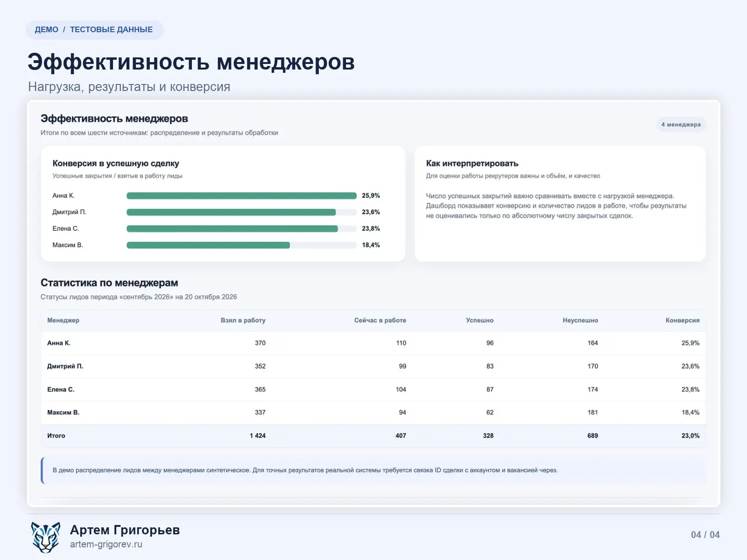Viewport: 747px width, 560px height.
Task: Select 'Елена С.' in the statistics table
Action: [x=61, y=389]
